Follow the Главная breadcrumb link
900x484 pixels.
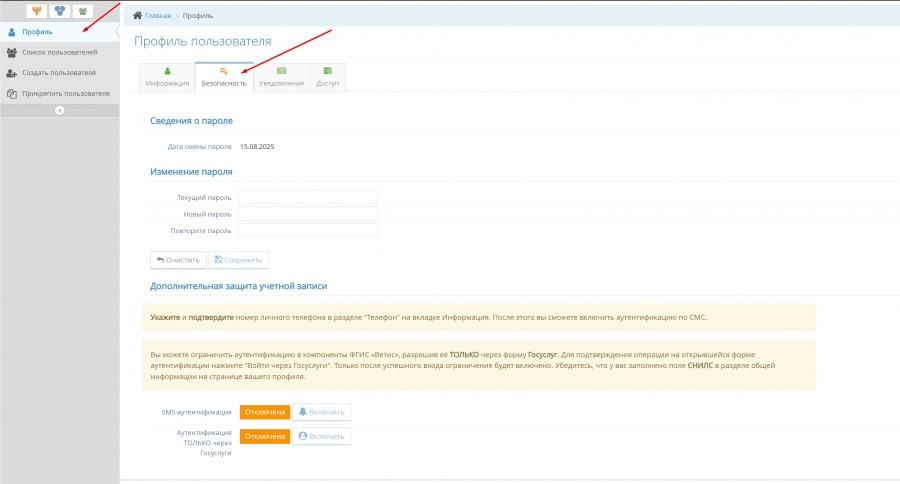(x=158, y=16)
